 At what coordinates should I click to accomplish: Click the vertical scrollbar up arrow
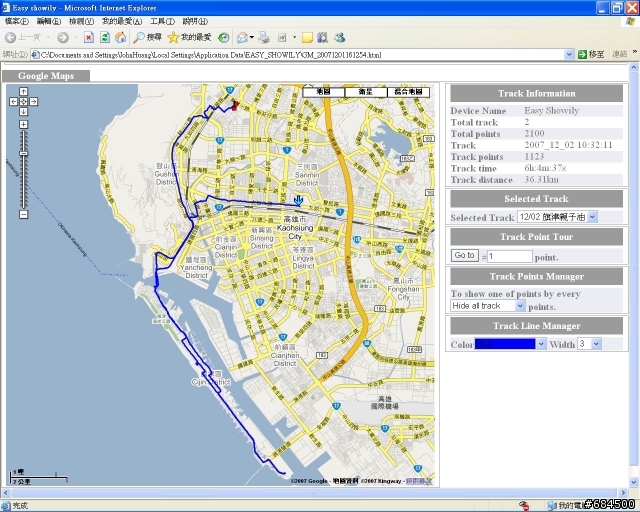(x=633, y=67)
